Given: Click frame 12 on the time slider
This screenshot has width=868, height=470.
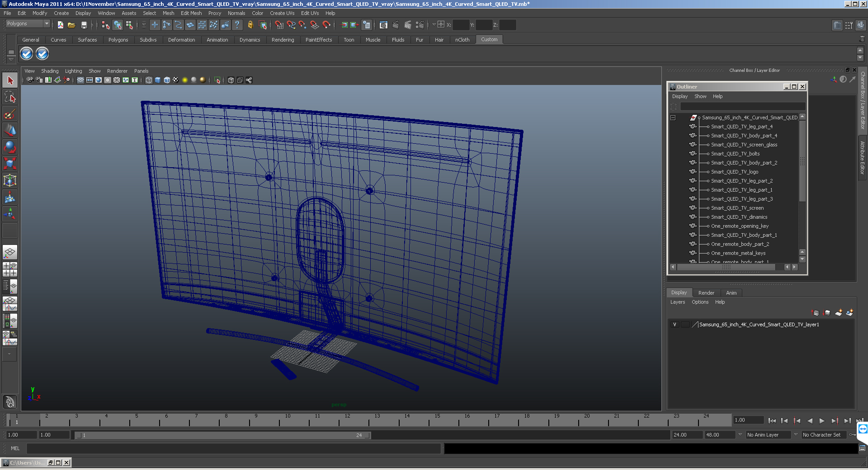Looking at the screenshot, I should (x=347, y=420).
